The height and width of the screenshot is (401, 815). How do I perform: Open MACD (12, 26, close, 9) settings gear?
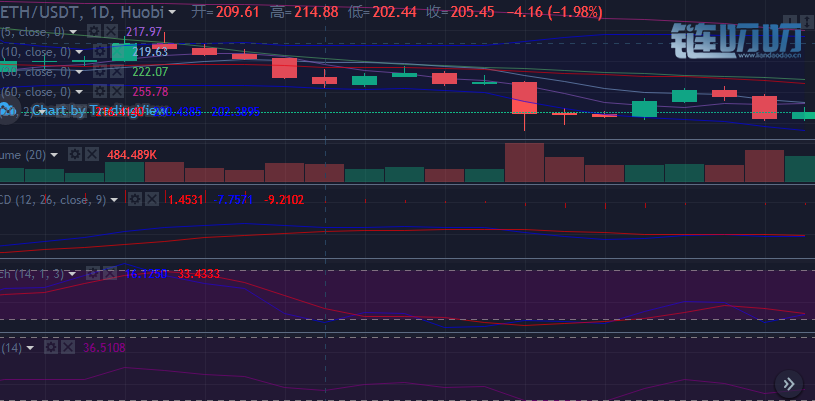point(134,200)
